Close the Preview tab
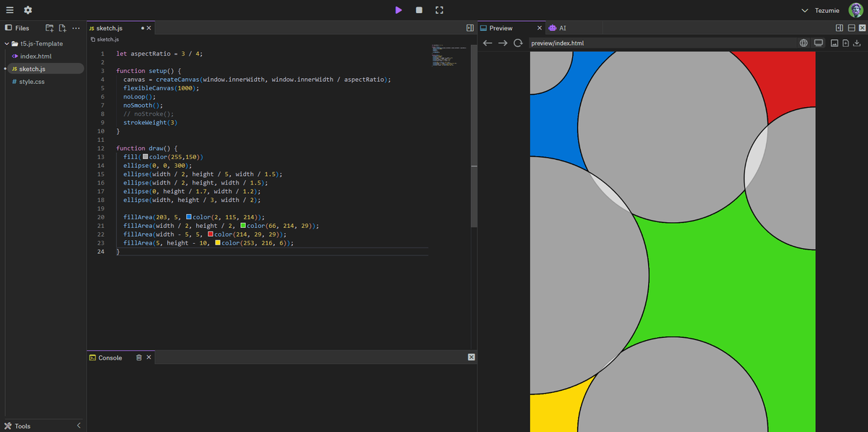The width and height of the screenshot is (868, 432). [539, 28]
